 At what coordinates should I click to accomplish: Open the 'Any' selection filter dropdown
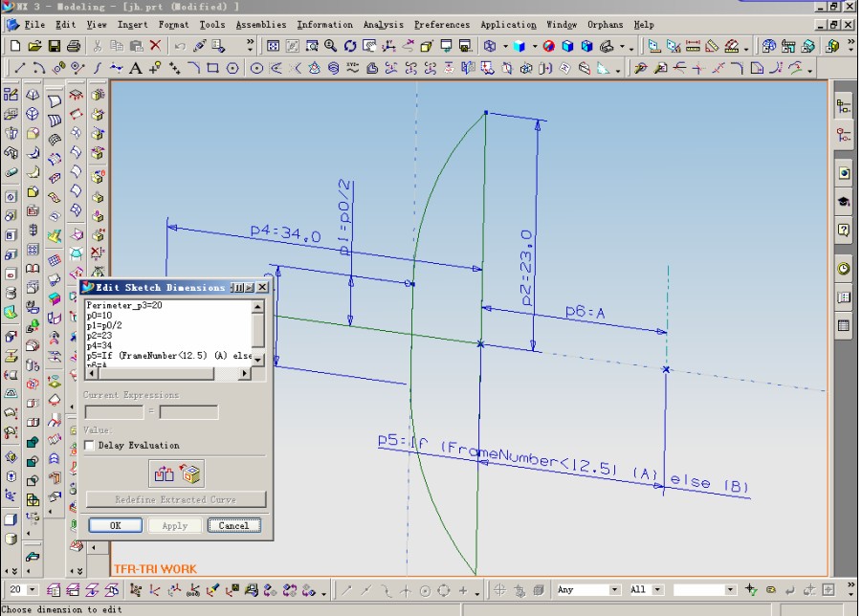pos(614,590)
